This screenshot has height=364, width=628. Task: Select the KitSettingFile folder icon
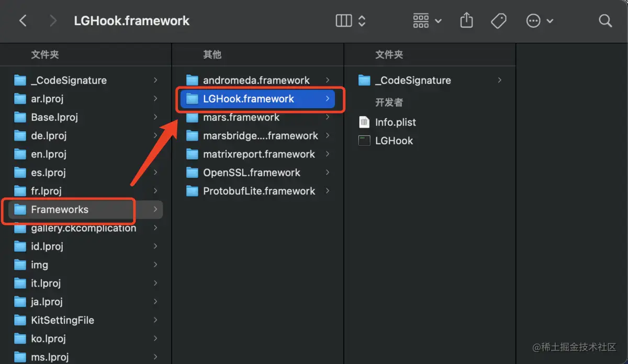click(x=20, y=320)
